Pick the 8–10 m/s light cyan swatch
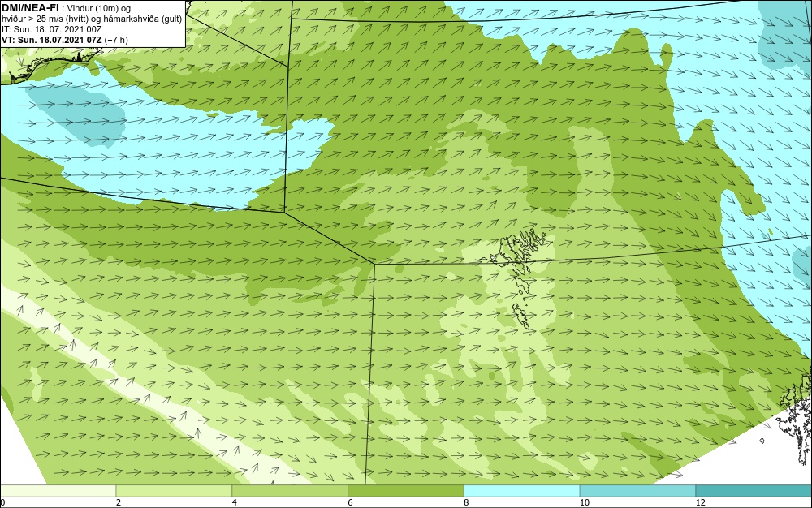Image resolution: width=812 pixels, height=508 pixels. tap(522, 490)
